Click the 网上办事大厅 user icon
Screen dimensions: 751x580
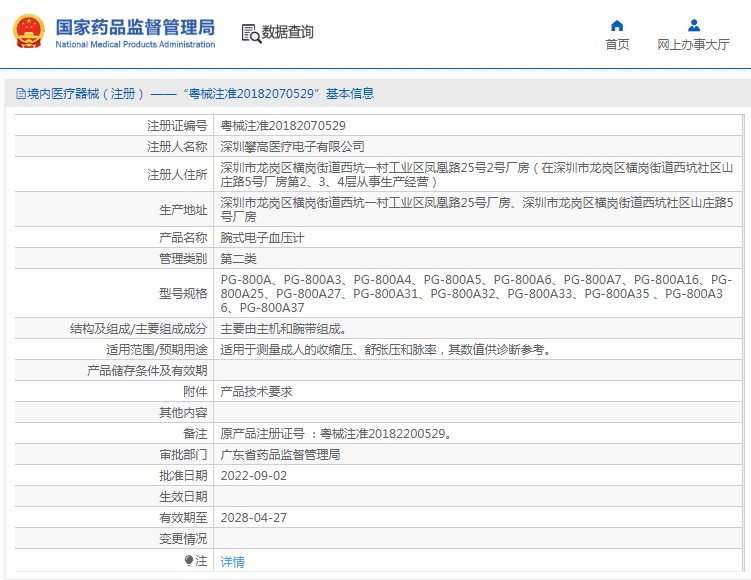[694, 25]
